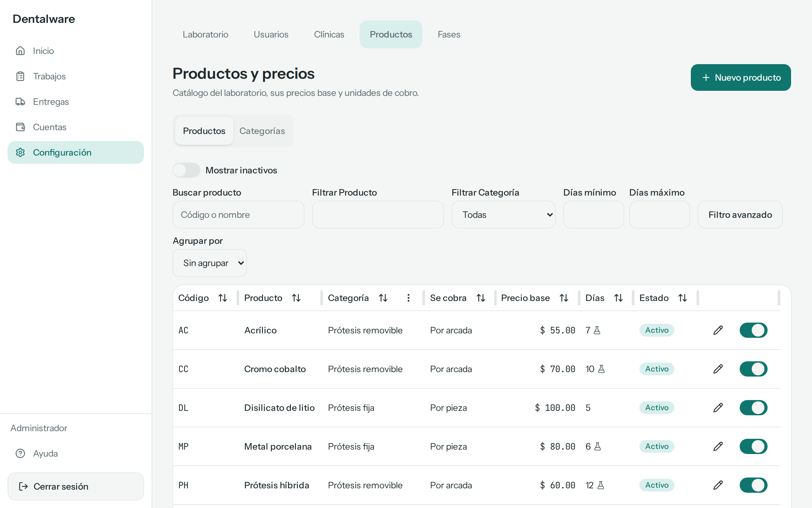Screen dimensions: 812x508
Task: Click the flask icon in Acrílico row
Action: click(x=597, y=330)
